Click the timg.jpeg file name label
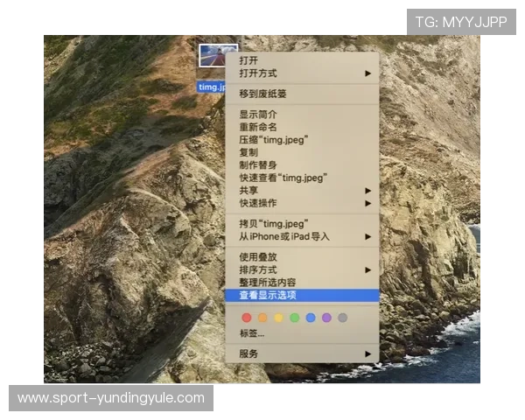525x420 pixels. click(x=212, y=87)
